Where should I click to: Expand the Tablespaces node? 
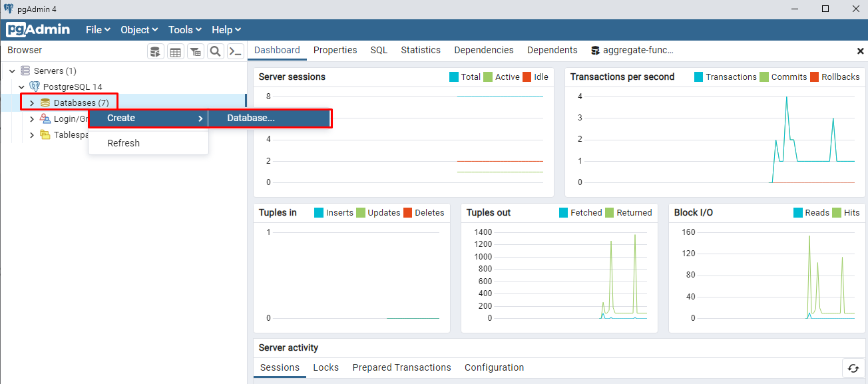click(x=31, y=134)
